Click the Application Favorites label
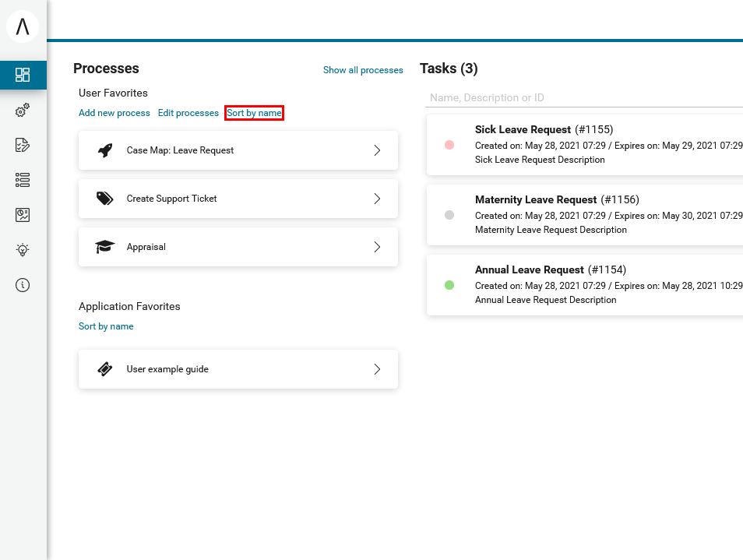Image resolution: width=743 pixels, height=560 pixels. [x=129, y=307]
